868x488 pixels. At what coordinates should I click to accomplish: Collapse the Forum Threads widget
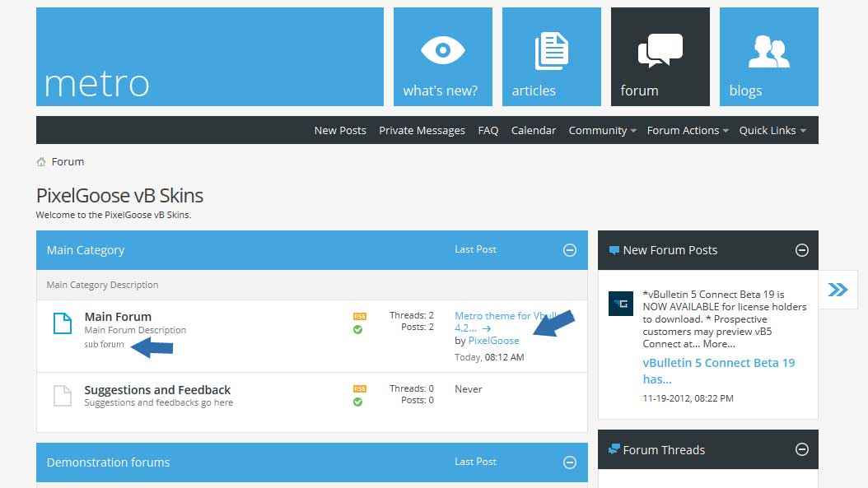click(801, 449)
